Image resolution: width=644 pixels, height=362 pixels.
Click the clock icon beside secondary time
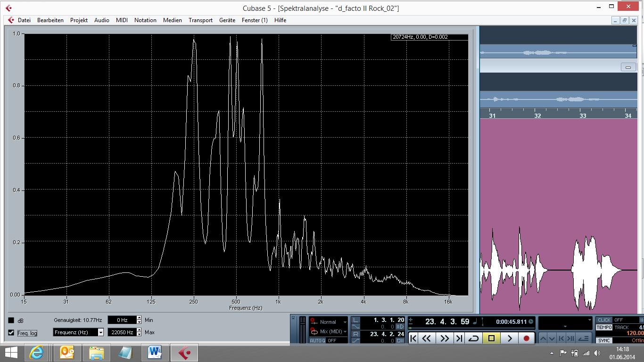click(x=531, y=321)
